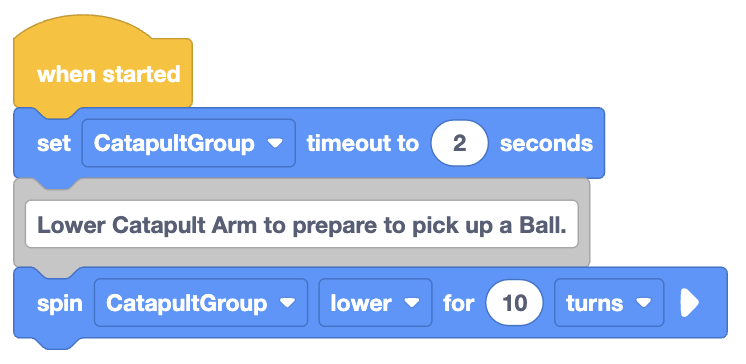Open the lower direction dropdown
This screenshot has height=364, width=746.
pyautogui.click(x=375, y=303)
